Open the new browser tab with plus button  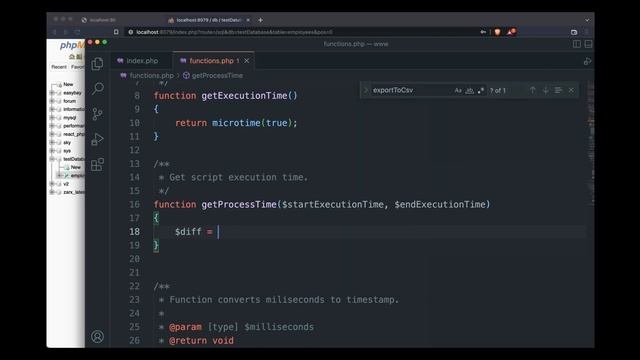(260, 20)
